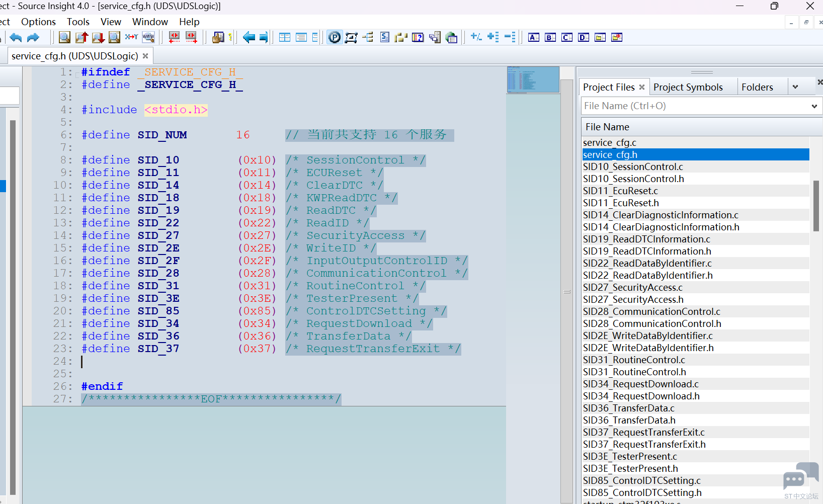Expand the panel tabs overflow chevron
Image resolution: width=823 pixels, height=504 pixels.
coord(795,87)
